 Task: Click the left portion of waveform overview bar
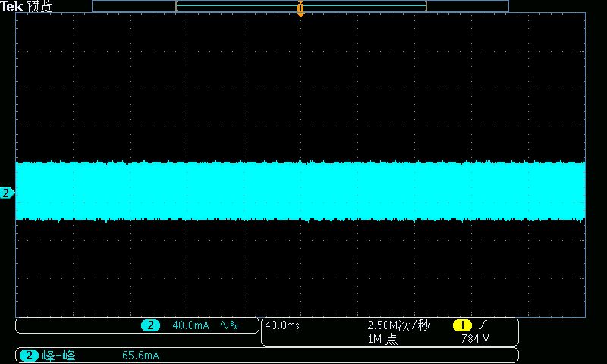pyautogui.click(x=134, y=5)
